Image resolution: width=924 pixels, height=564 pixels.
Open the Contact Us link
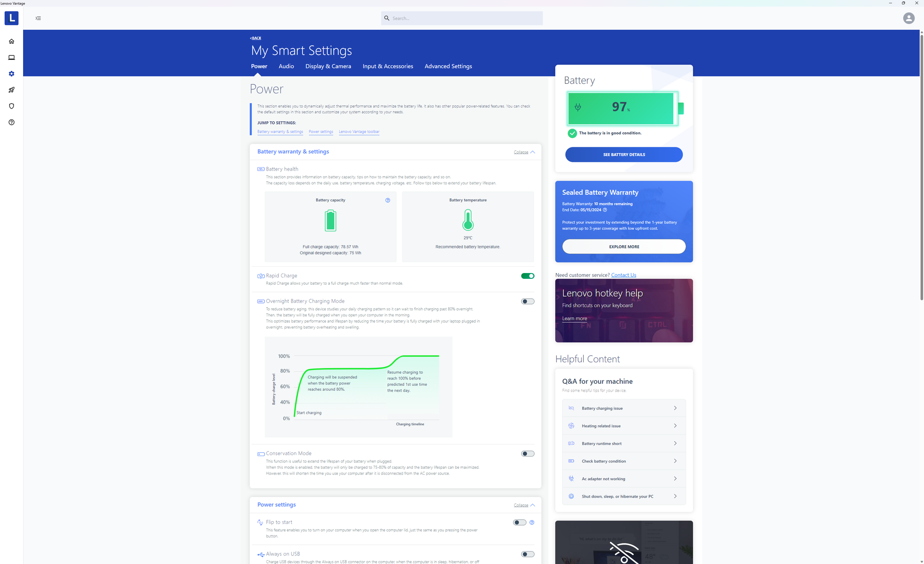[x=623, y=275]
